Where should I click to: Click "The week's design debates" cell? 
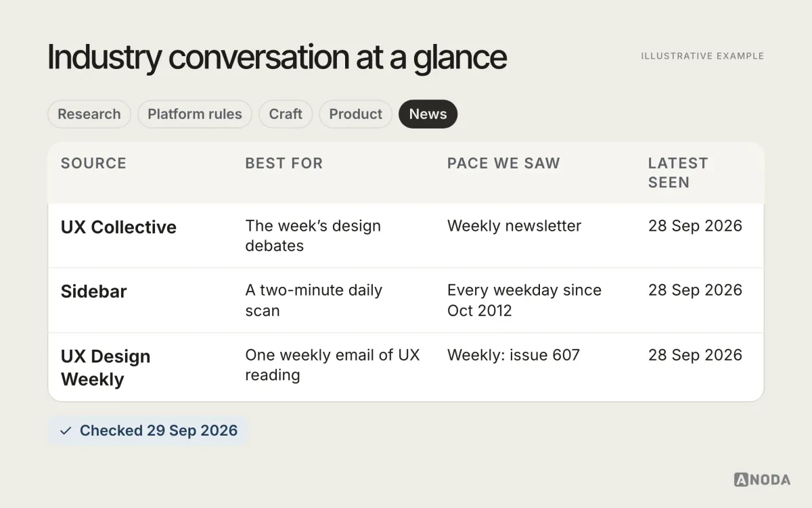pos(313,235)
